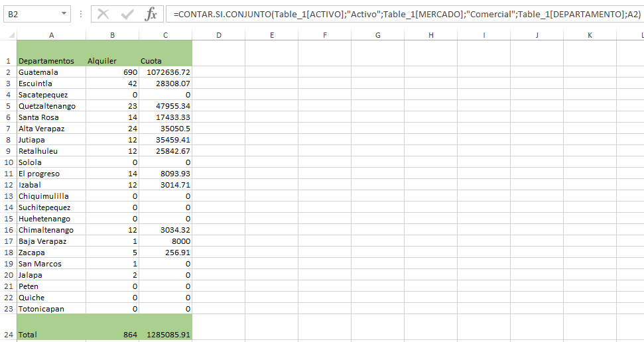Click the Cancel (X) icon in formula bar
Viewport: 644px width, 342px height.
click(x=103, y=14)
